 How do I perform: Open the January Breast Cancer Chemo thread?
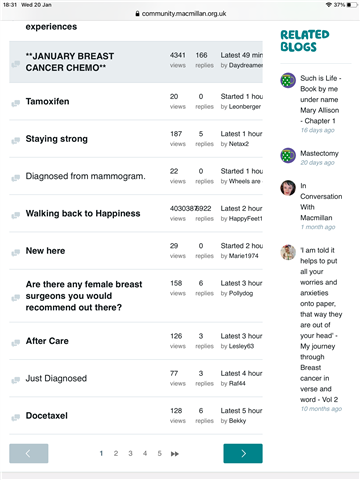[70, 62]
